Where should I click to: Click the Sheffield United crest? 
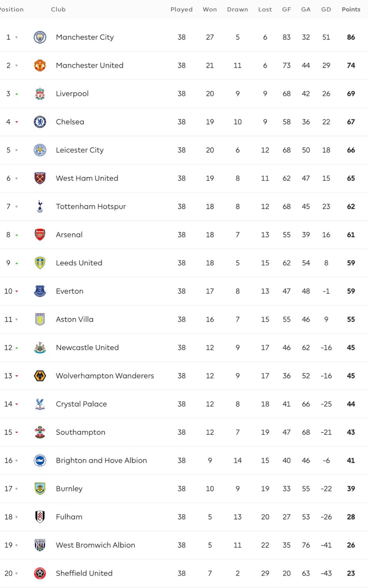click(40, 573)
